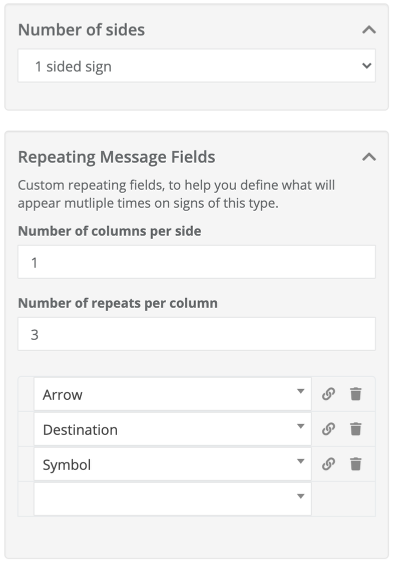
Task: Delete the Destination field with trash icon
Action: coord(356,429)
